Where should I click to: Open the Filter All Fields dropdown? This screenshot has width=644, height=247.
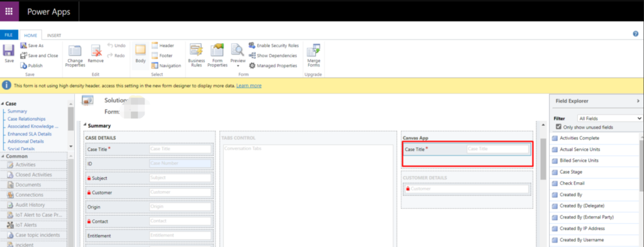pyautogui.click(x=609, y=118)
